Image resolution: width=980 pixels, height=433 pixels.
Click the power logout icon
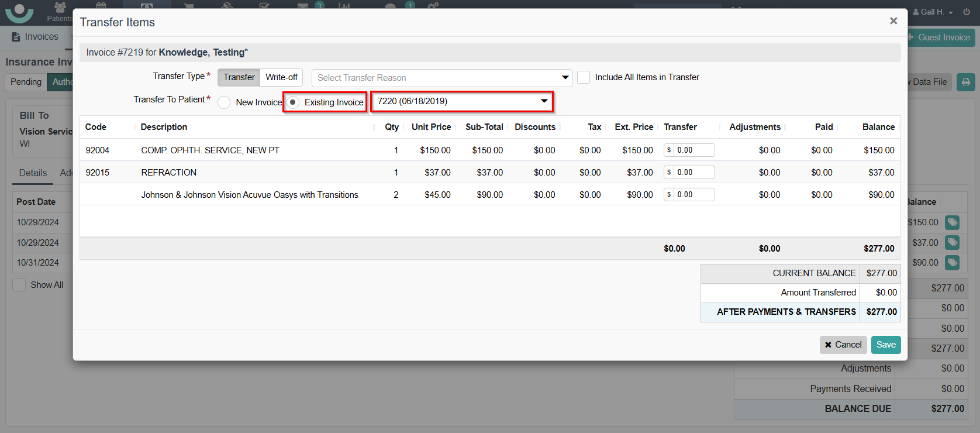pyautogui.click(x=967, y=12)
